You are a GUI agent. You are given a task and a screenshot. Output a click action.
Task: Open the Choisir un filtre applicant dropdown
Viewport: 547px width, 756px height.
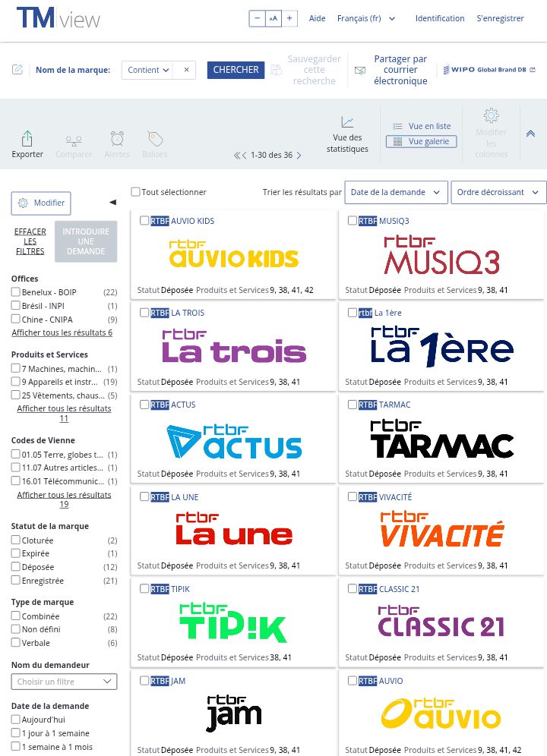coord(65,682)
